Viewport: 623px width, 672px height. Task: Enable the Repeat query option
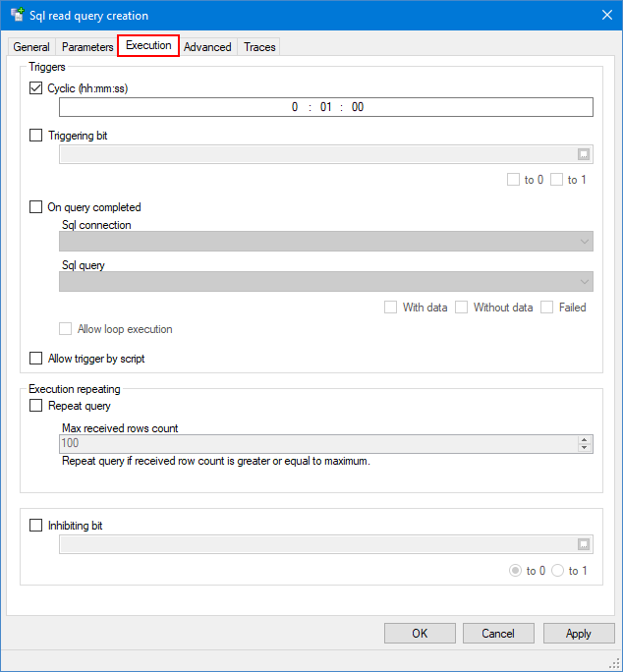pos(36,406)
